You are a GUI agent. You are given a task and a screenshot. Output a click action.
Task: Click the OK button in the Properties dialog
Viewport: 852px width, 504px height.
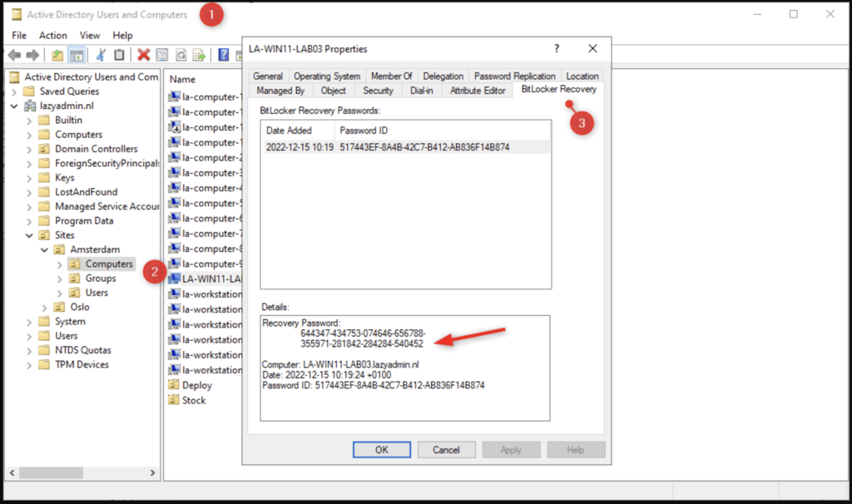(x=381, y=449)
